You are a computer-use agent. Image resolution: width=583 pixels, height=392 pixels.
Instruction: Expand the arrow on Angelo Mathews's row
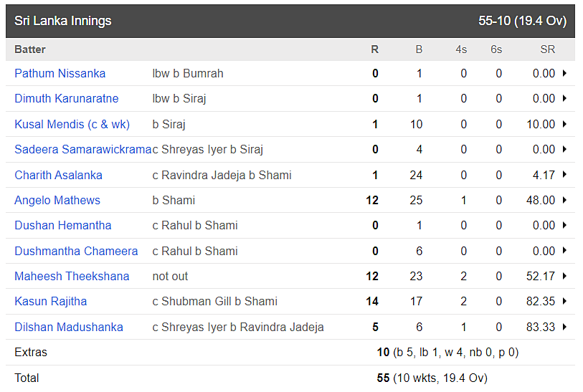click(565, 200)
